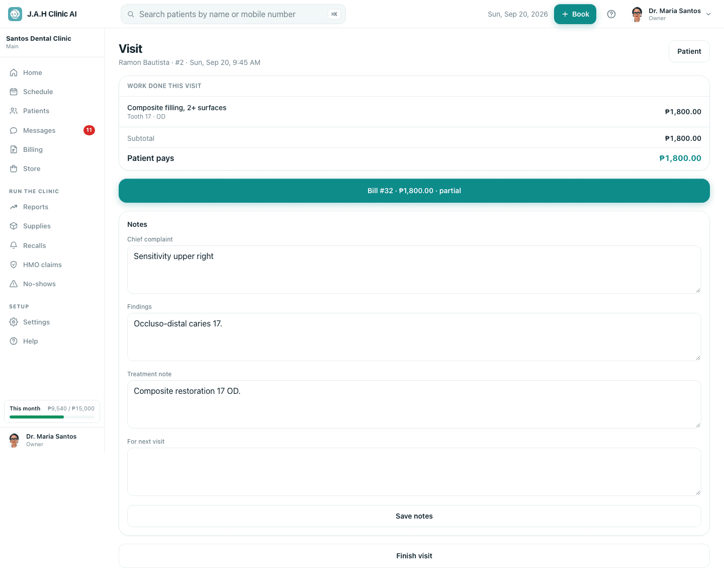
Task: Click the Supplies box icon
Action: (14, 226)
